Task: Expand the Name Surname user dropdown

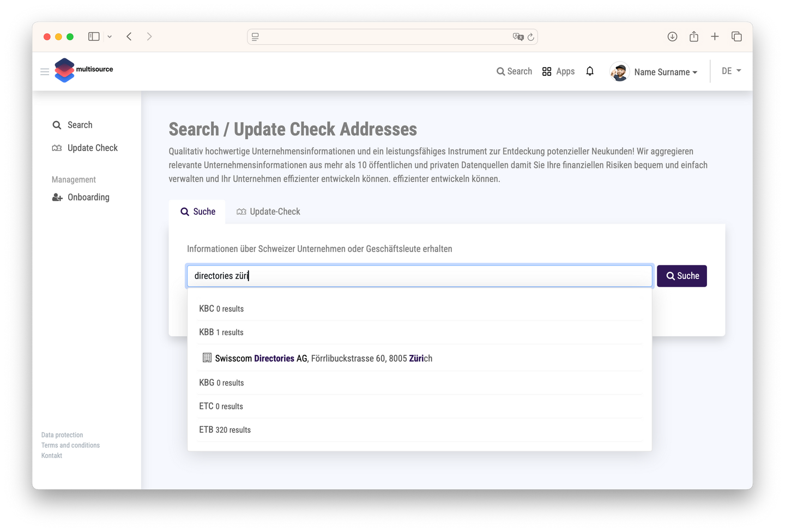Action: (666, 72)
